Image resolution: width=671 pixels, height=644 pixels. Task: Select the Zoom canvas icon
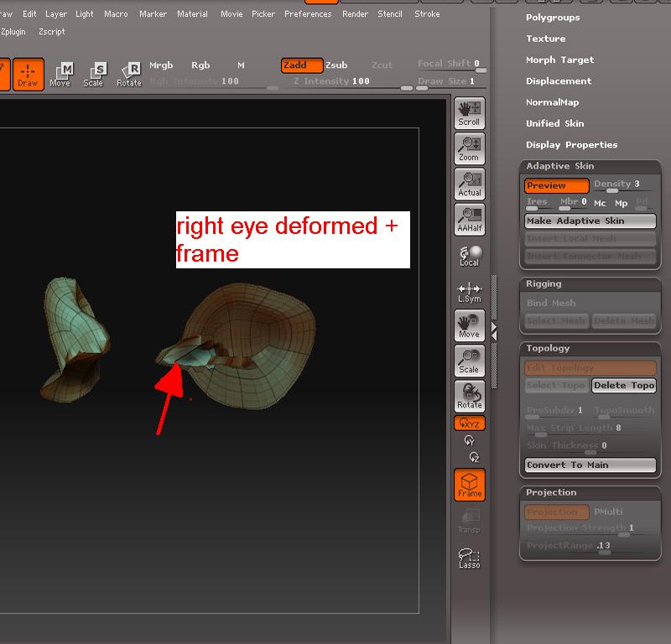coord(469,148)
